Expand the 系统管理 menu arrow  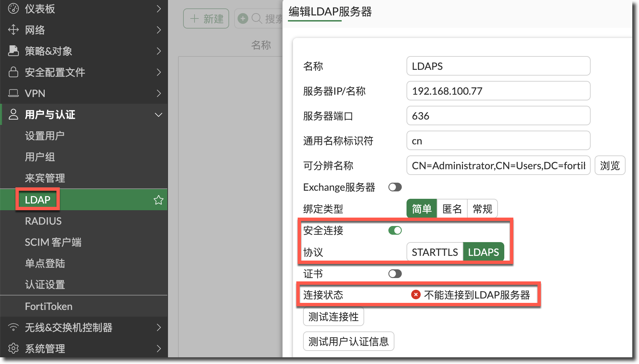tap(159, 349)
